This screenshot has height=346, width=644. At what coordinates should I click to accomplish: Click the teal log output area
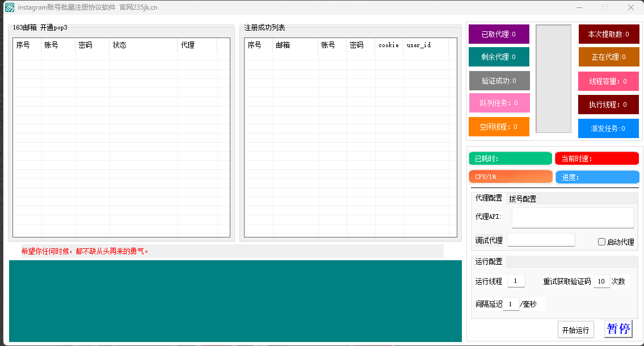[235, 301]
